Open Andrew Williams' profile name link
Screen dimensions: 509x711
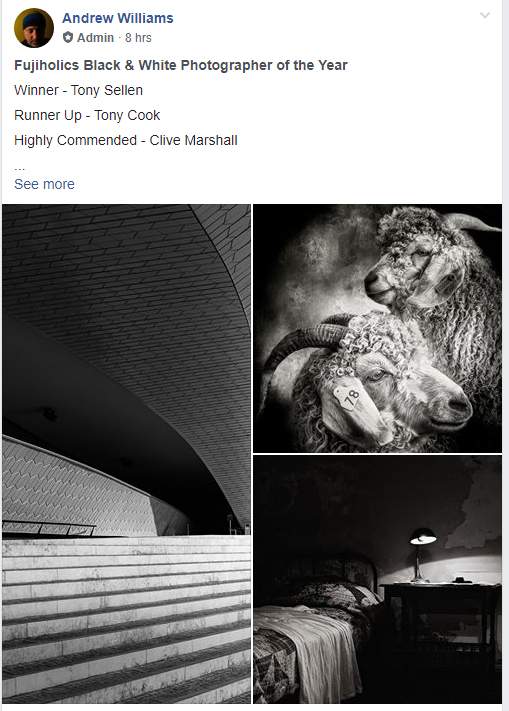point(118,18)
